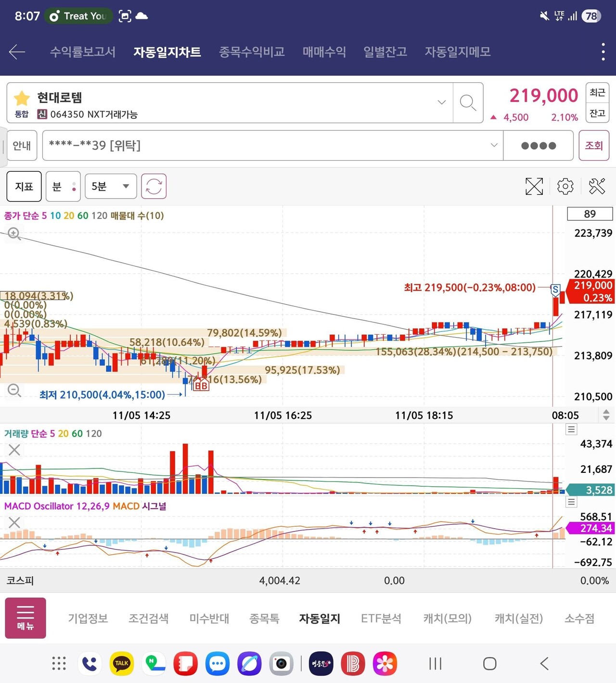Toggle favorite star for 현대로템
The height and width of the screenshot is (683, 616).
[x=21, y=98]
